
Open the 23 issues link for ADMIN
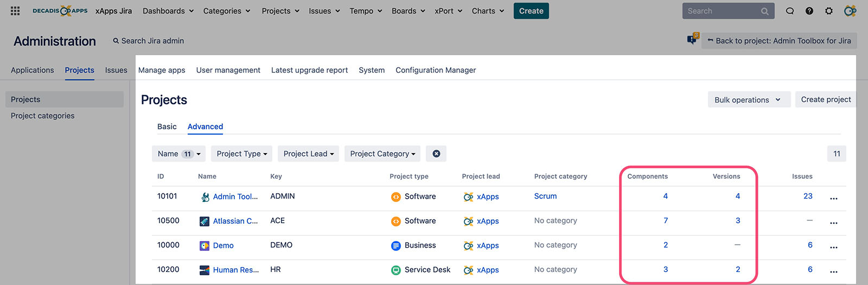pyautogui.click(x=808, y=196)
